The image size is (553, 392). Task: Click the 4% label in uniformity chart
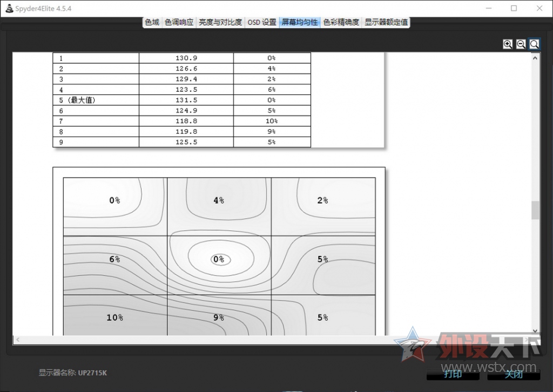click(x=219, y=200)
